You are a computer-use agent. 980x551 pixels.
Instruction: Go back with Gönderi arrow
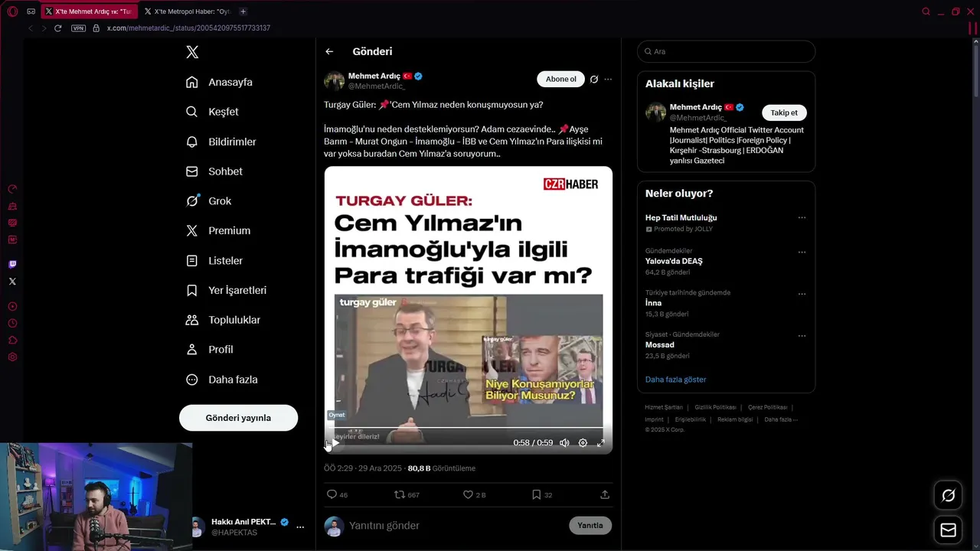[x=329, y=51]
